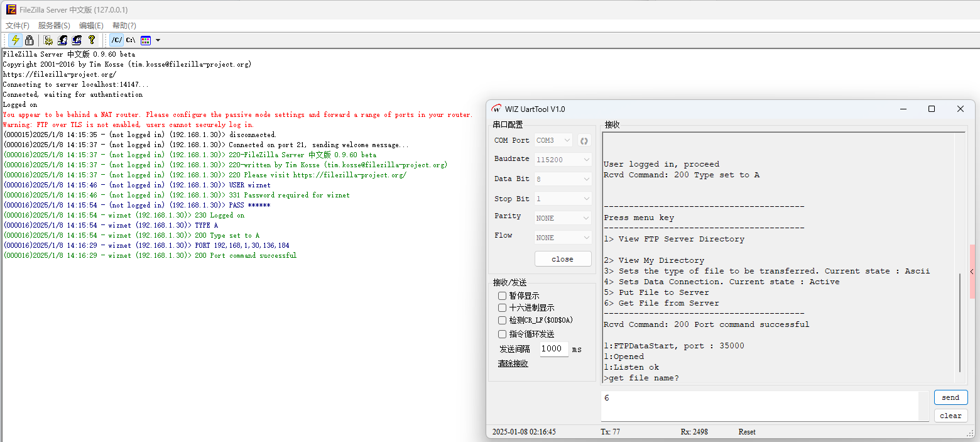Refresh the COM port list icon
Viewport: 980px width, 442px height.
click(584, 140)
